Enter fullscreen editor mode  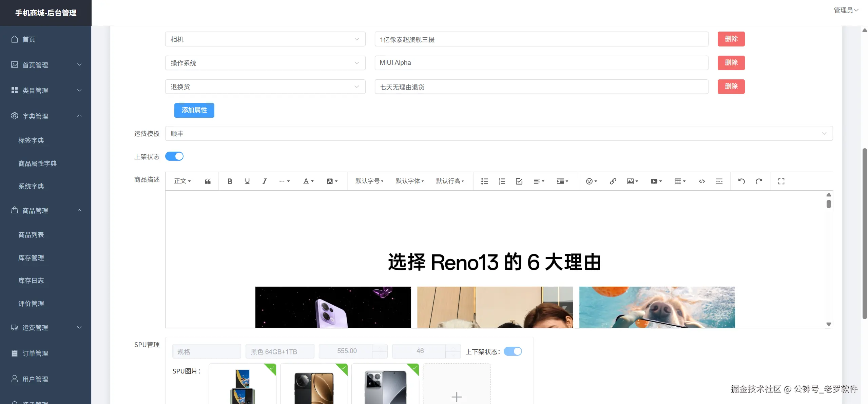[x=781, y=181]
